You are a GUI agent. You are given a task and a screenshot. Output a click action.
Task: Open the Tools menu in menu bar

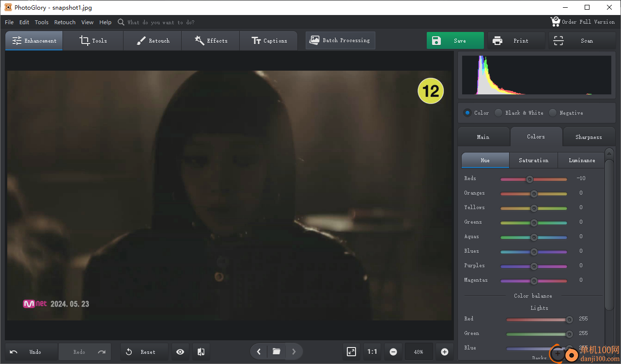42,22
